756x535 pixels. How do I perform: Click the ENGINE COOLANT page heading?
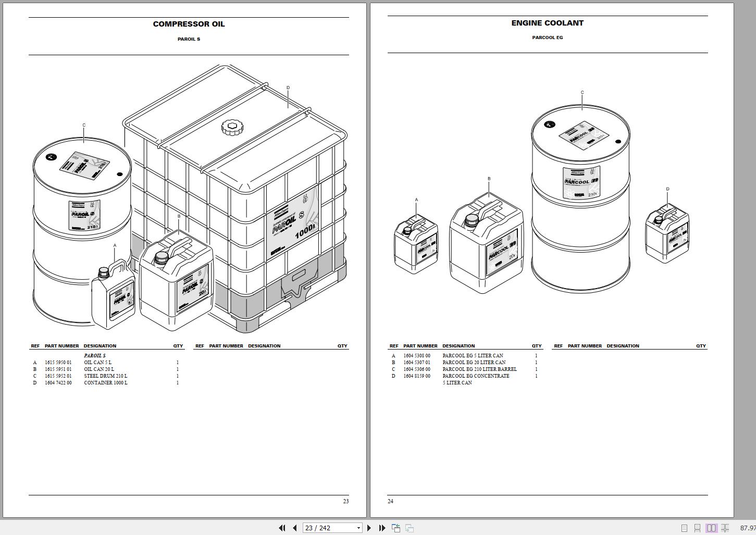[x=548, y=23]
